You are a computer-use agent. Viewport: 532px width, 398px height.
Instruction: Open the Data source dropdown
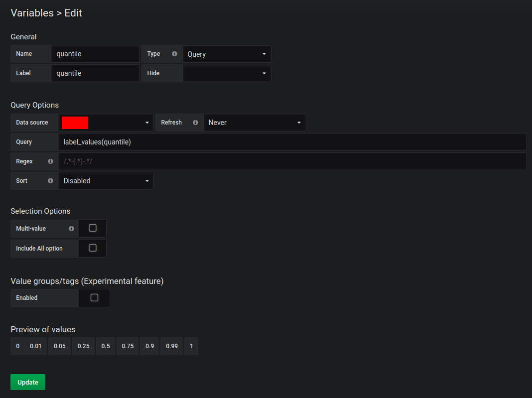pos(106,123)
